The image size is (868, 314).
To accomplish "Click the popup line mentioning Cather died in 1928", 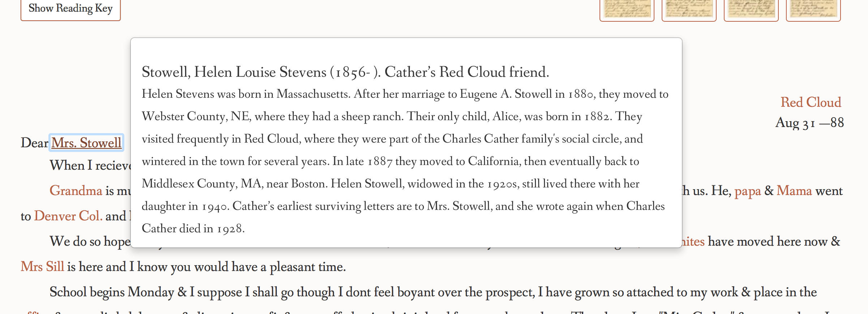I will click(193, 228).
